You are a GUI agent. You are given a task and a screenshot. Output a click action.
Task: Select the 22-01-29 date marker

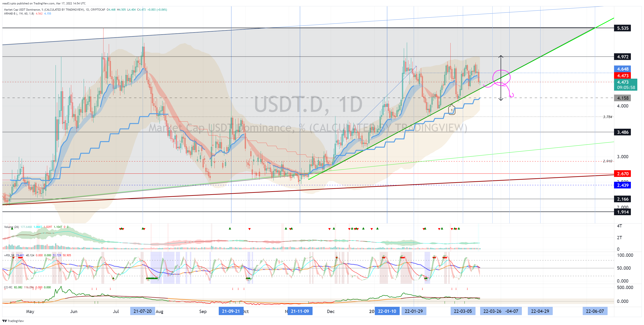[x=414, y=311]
